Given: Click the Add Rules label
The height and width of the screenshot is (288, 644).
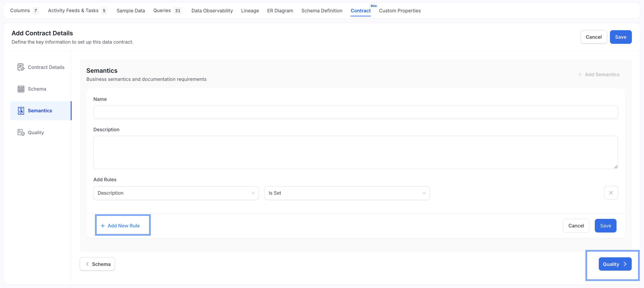Looking at the screenshot, I should tap(105, 180).
